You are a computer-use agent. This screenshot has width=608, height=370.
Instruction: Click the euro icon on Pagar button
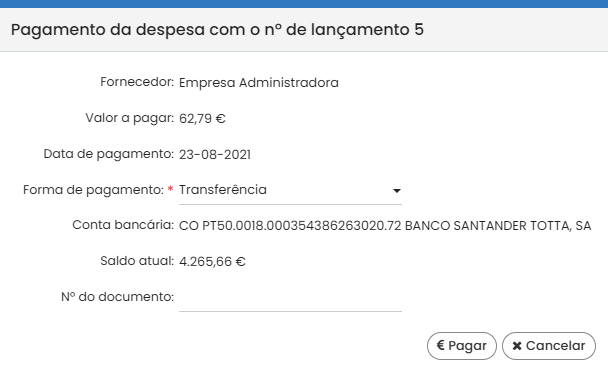(x=440, y=345)
